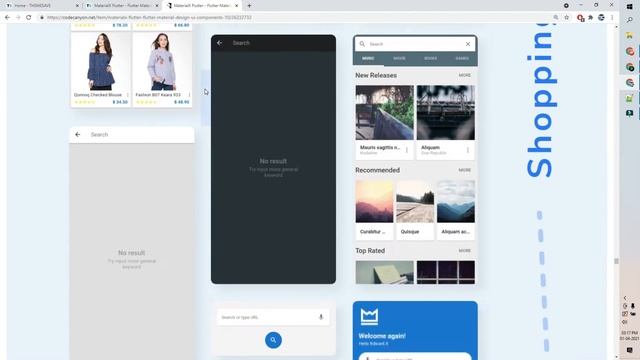Viewport: 640px width, 360px height.
Task: Open the Curabitur recommended thumbnail
Action: click(374, 202)
